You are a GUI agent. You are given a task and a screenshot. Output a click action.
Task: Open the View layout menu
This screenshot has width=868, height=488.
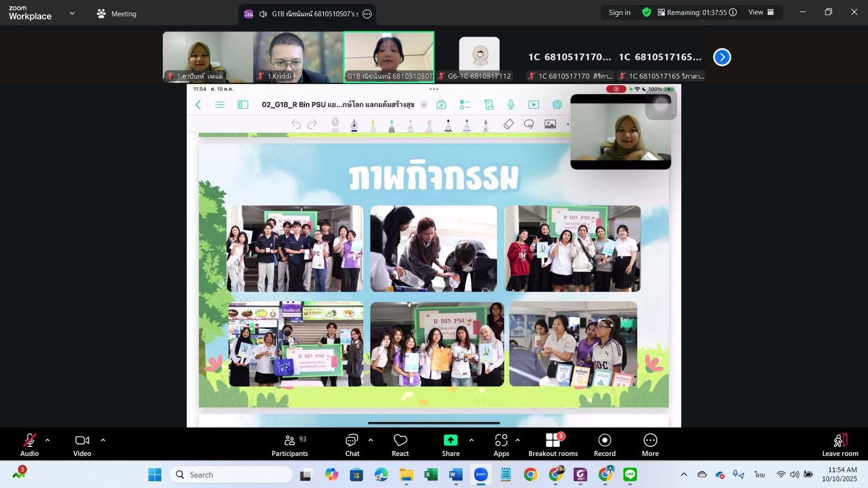pyautogui.click(x=761, y=12)
